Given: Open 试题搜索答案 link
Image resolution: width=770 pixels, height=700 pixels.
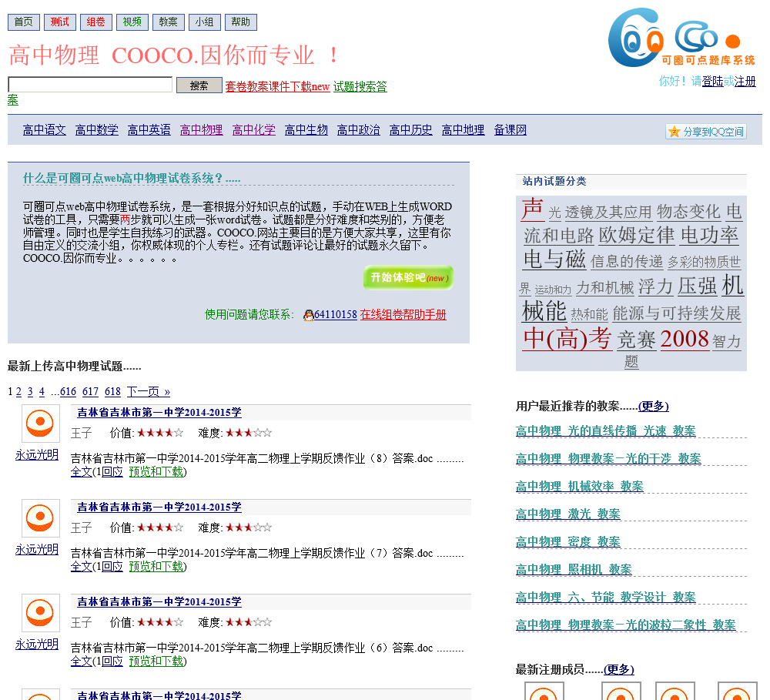Looking at the screenshot, I should point(360,87).
